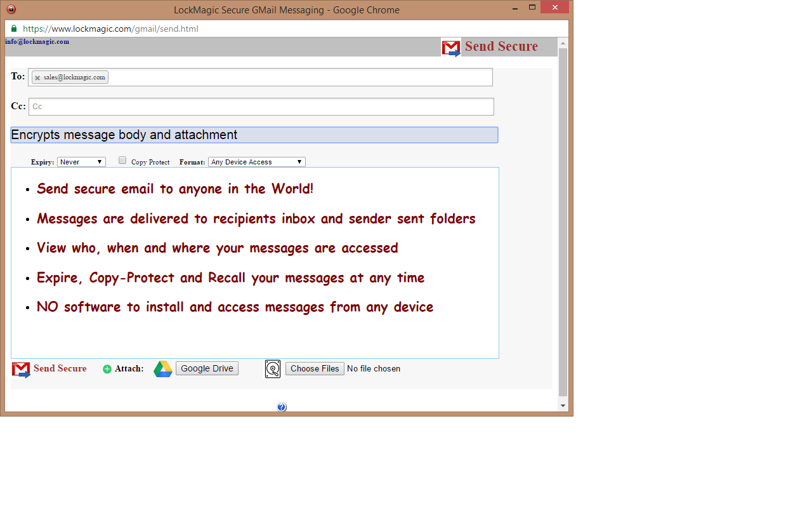Click the Send Secure envelope icon in the header

tap(451, 47)
